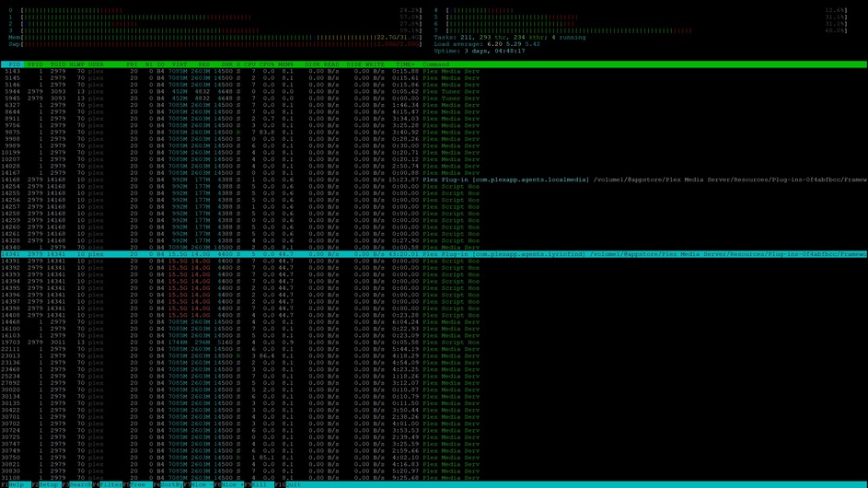Click the Tasks summary line
Screen dimensions: 868x488
pyautogui.click(x=510, y=37)
